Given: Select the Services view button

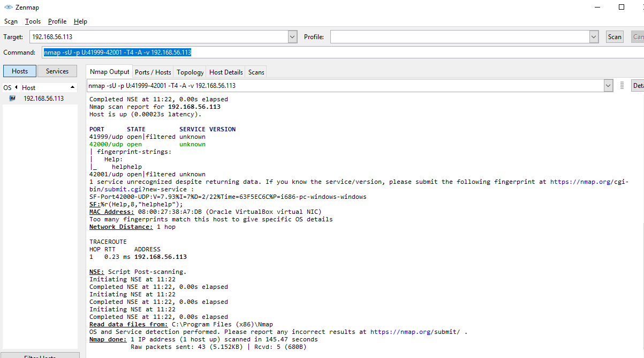Looking at the screenshot, I should (x=57, y=71).
